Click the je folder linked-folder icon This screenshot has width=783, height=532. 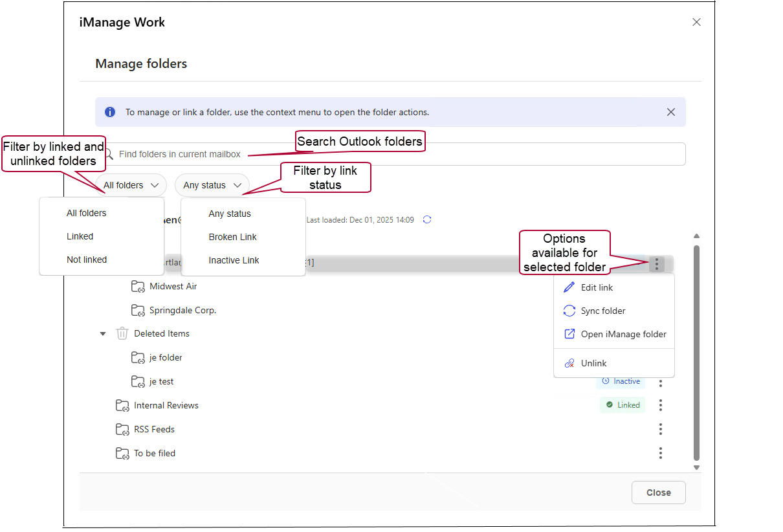pos(138,357)
